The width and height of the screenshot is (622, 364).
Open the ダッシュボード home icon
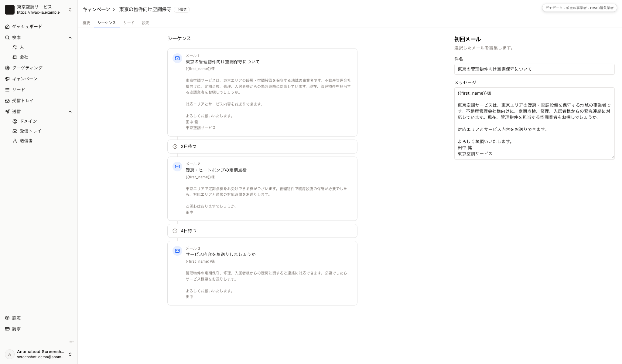click(x=7, y=27)
